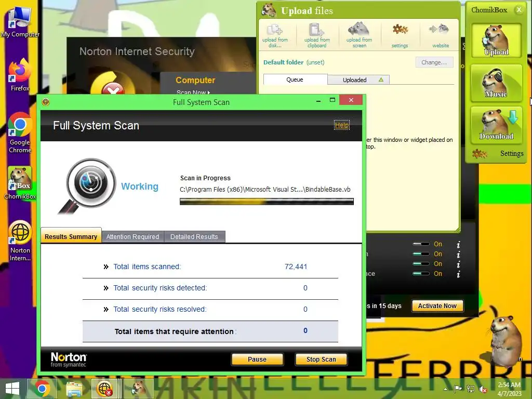This screenshot has height=399, width=532.
Task: Launch Firefox from the desktop
Action: click(20, 75)
